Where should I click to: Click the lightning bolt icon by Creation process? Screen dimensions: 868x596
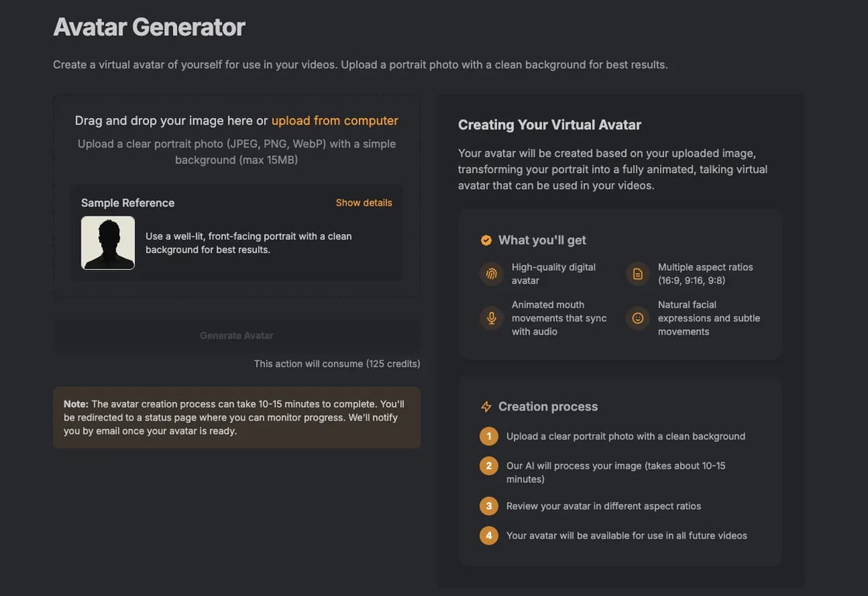(486, 407)
